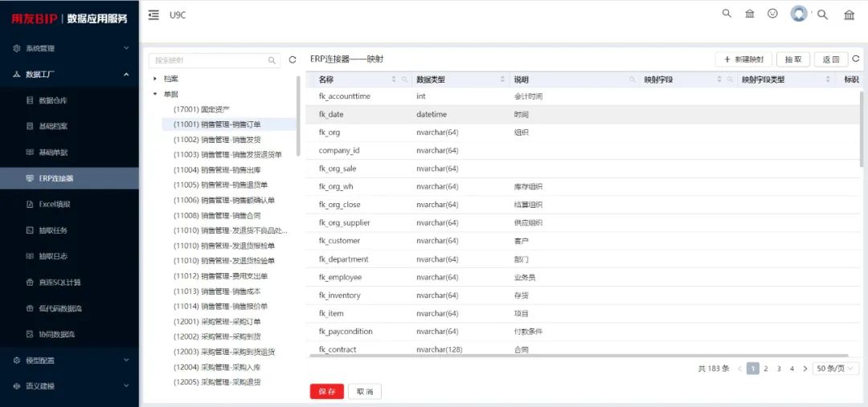Image resolution: width=868 pixels, height=407 pixels.
Task: Click the 模型配置 sidebar icon
Action: coord(17,360)
